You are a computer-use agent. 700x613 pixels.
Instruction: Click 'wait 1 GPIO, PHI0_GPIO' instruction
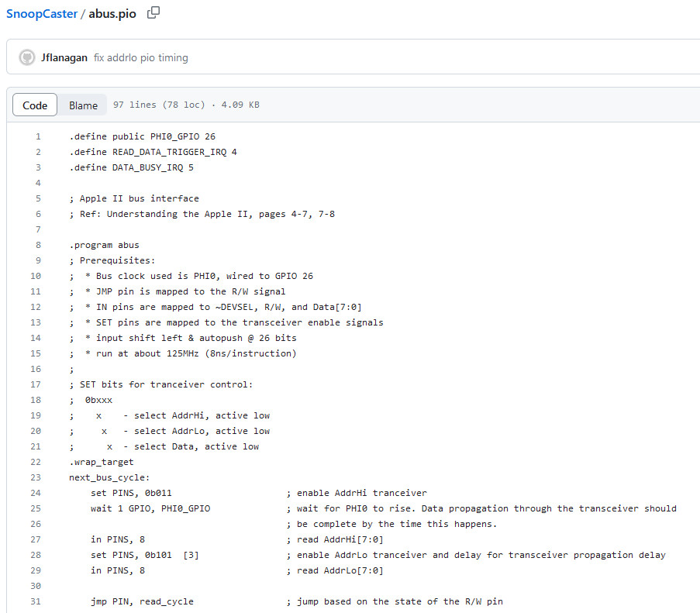150,508
